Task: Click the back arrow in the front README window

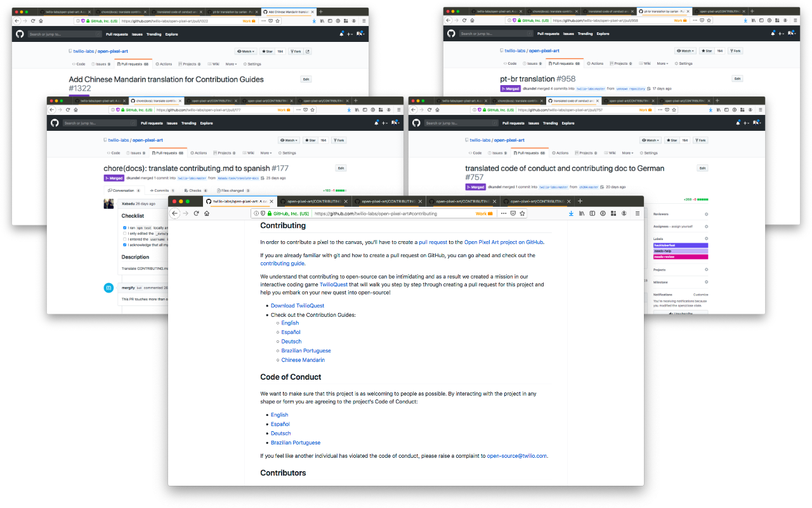Action: [176, 213]
